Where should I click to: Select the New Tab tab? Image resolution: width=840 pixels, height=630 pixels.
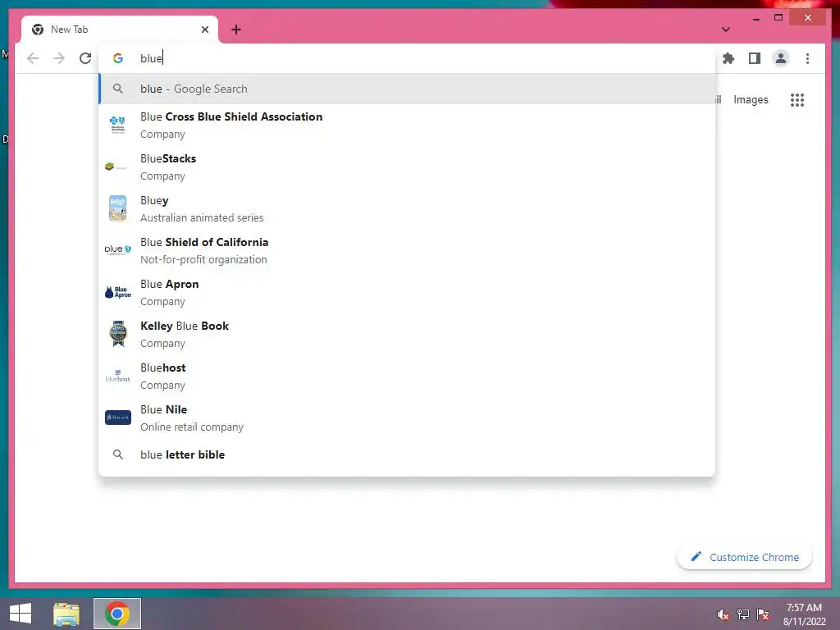coord(120,30)
